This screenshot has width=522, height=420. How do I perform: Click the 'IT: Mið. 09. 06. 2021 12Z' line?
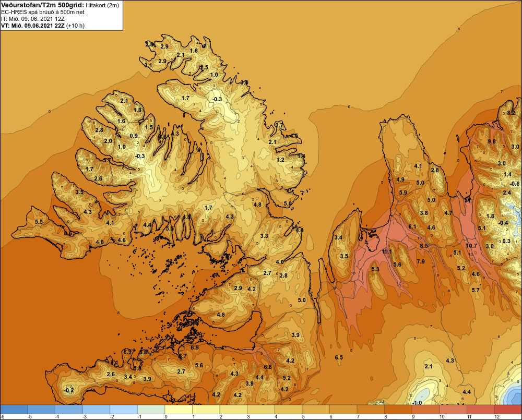click(33, 19)
